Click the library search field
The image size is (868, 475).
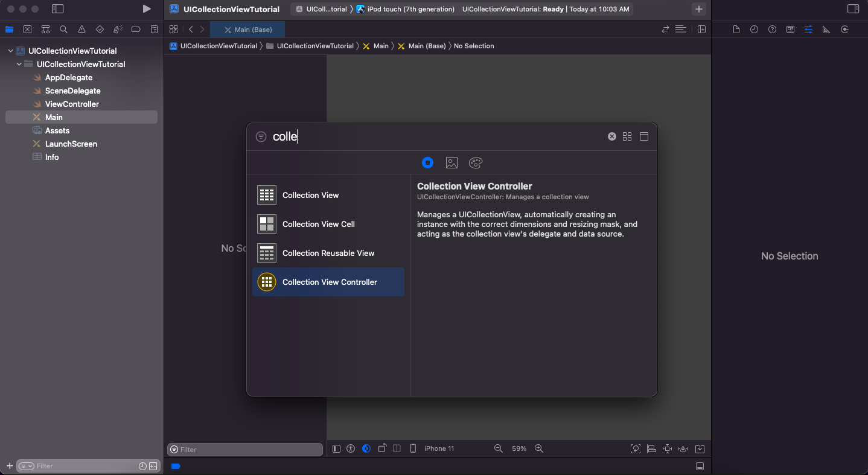click(x=438, y=136)
